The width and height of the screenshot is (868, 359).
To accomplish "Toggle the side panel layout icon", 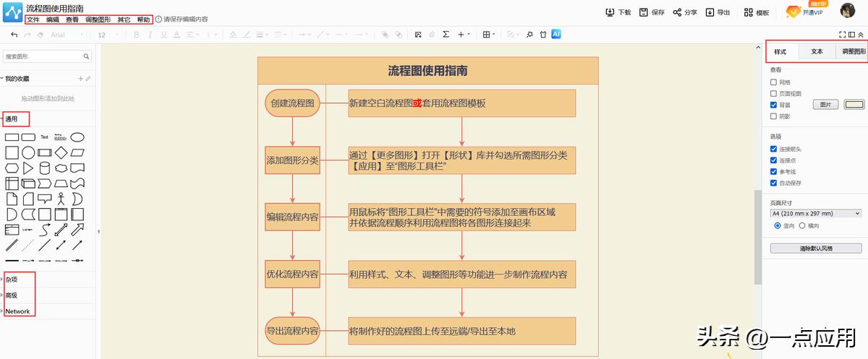I will tap(851, 34).
